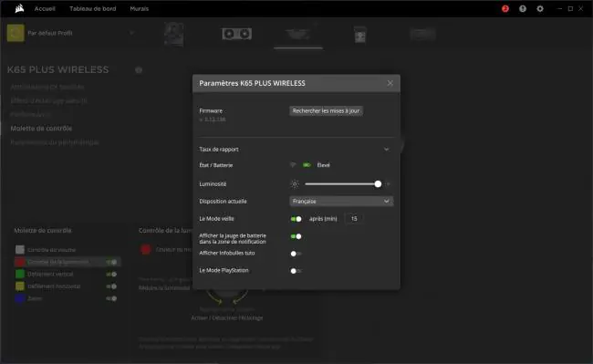Click the blue Zoom swatch

tap(20, 297)
